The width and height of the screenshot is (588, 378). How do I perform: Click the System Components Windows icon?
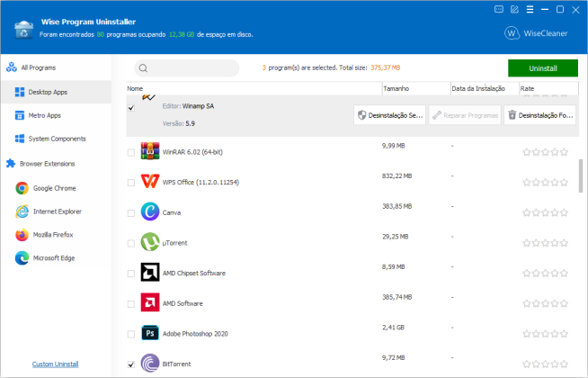[20, 139]
